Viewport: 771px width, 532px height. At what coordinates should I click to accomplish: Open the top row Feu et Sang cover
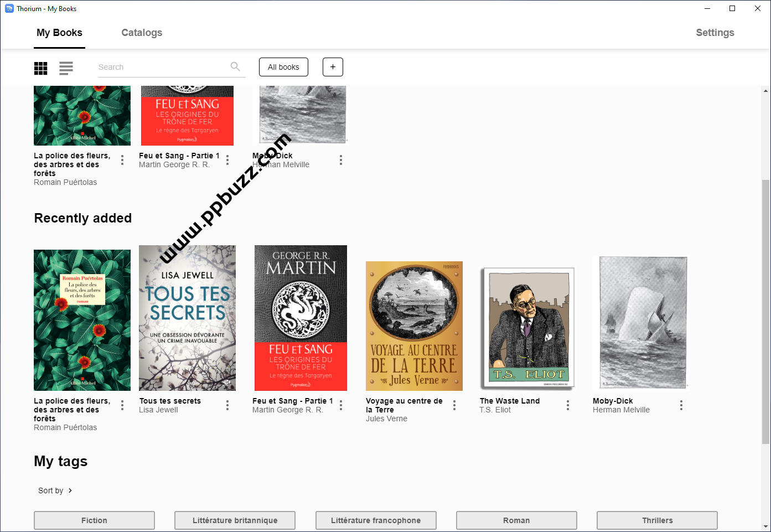coord(187,116)
